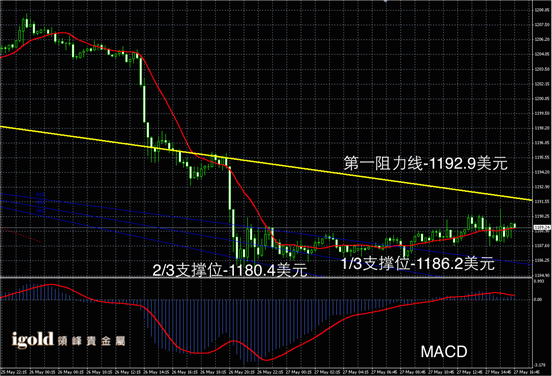Click the MACD 0.00 zero level label
Image resolution: width=552 pixels, height=376 pixels.
[538, 300]
